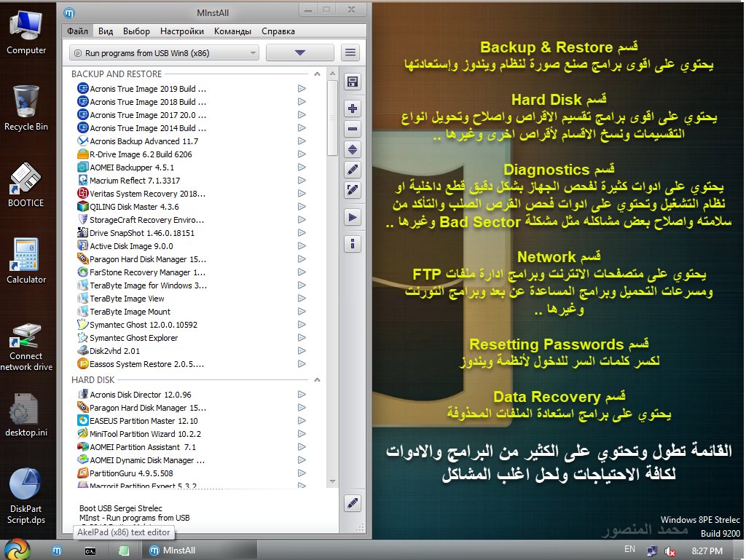Click the checkmark-pencil edit selected button
Viewport: 746px width, 560px height.
point(352,190)
